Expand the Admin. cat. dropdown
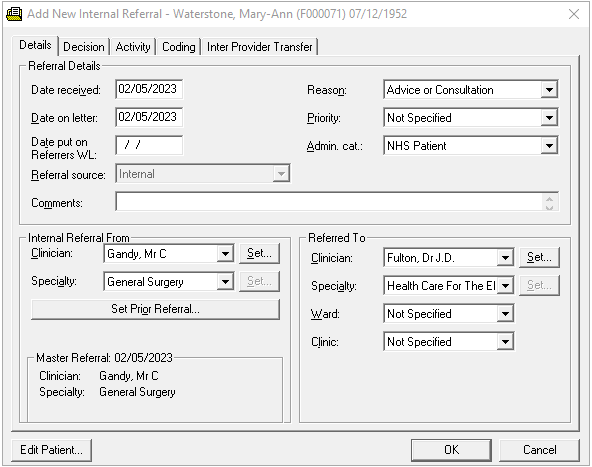Viewport: 592px width, 467px height. 549,146
